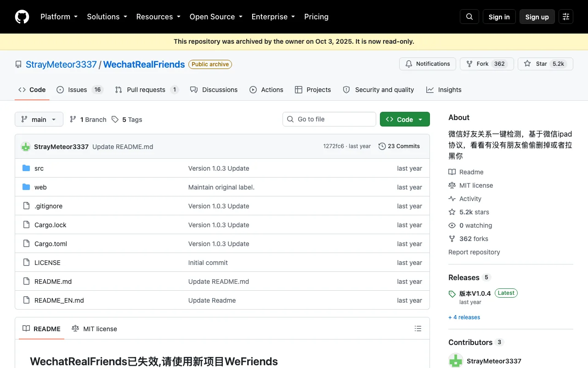
Task: Open the search magnifier button
Action: [469, 17]
